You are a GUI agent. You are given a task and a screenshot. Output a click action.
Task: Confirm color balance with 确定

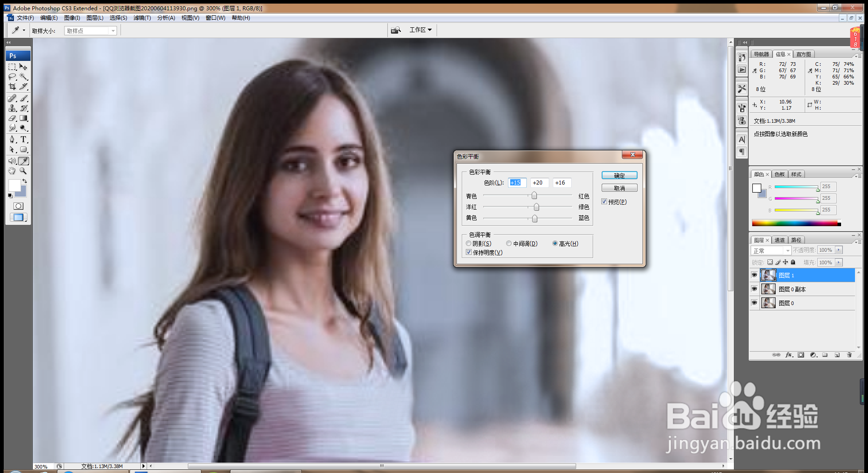pyautogui.click(x=619, y=176)
